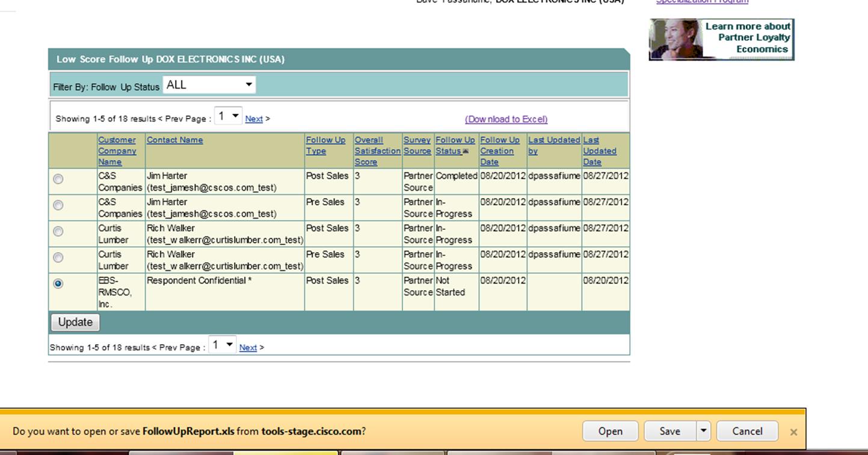Viewport: 868px width, 455px height.
Task: Dismiss the download notification bar with X
Action: pyautogui.click(x=793, y=432)
